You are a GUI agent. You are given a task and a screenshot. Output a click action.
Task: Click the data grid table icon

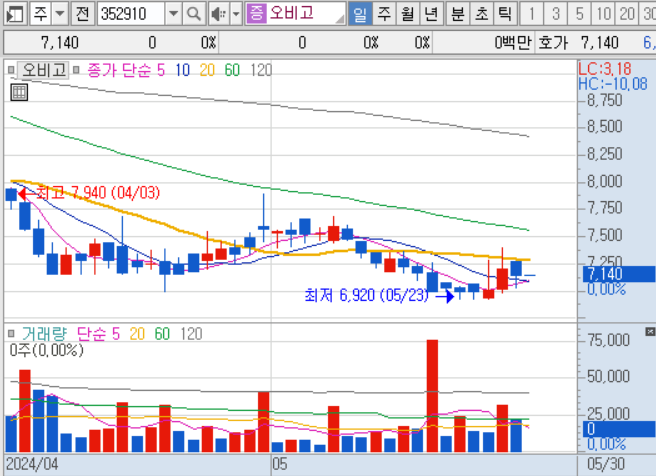pos(19,92)
